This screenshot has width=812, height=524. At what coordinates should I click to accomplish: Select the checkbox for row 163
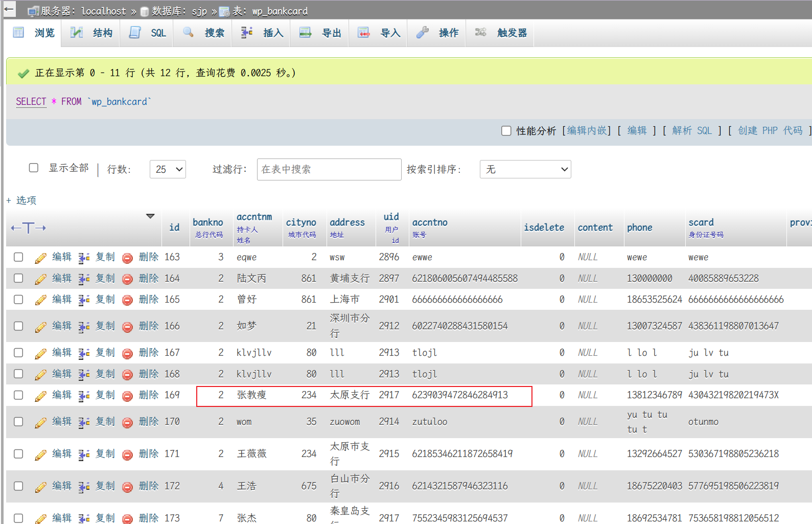[x=18, y=257]
